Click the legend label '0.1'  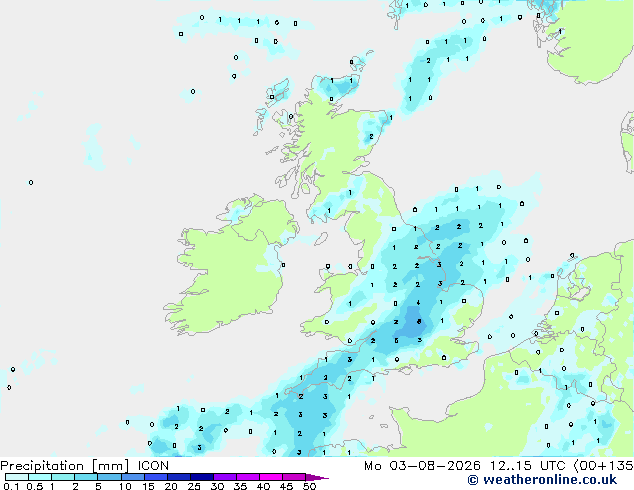pyautogui.click(x=11, y=486)
